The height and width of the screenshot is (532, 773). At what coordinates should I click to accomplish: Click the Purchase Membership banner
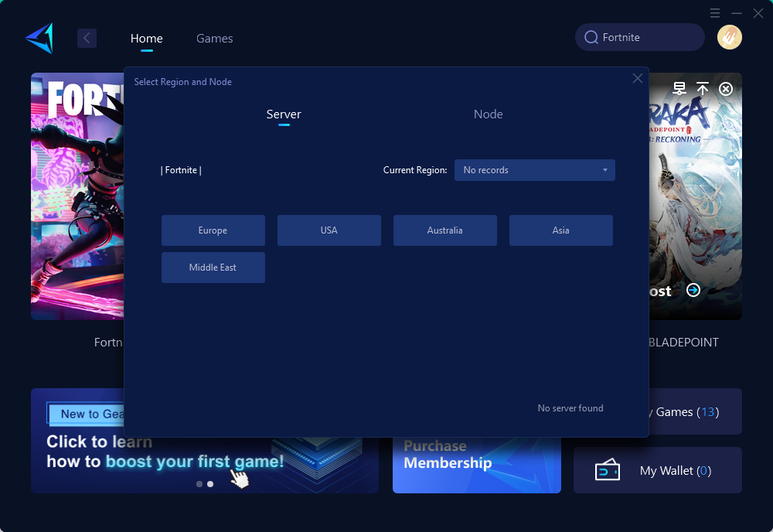(x=477, y=465)
